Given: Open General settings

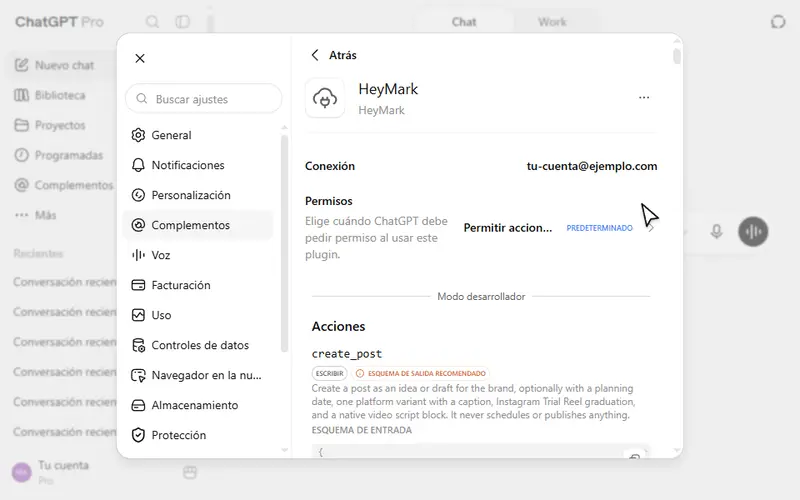Looking at the screenshot, I should pos(198,135).
